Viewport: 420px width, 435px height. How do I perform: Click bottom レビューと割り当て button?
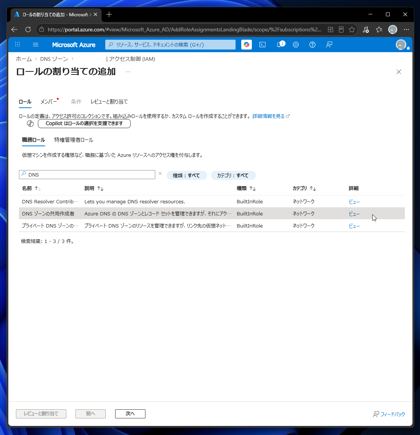(x=41, y=414)
